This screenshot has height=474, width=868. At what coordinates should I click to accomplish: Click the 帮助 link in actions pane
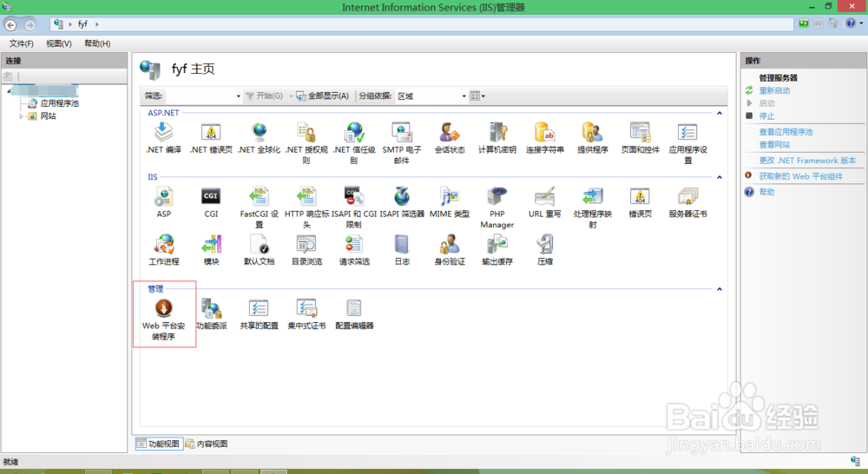point(766,192)
